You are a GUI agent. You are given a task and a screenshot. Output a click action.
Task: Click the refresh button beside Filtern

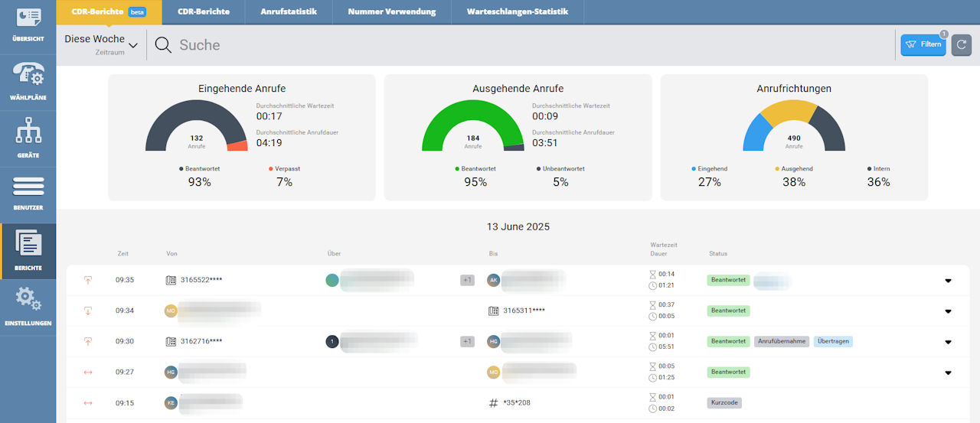click(x=961, y=44)
